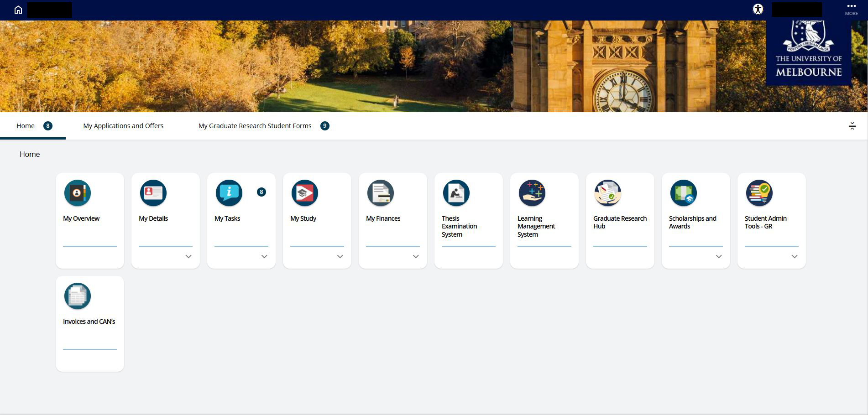Expand the My Finances tile chevron
Screen dimensions: 868x415
416,257
